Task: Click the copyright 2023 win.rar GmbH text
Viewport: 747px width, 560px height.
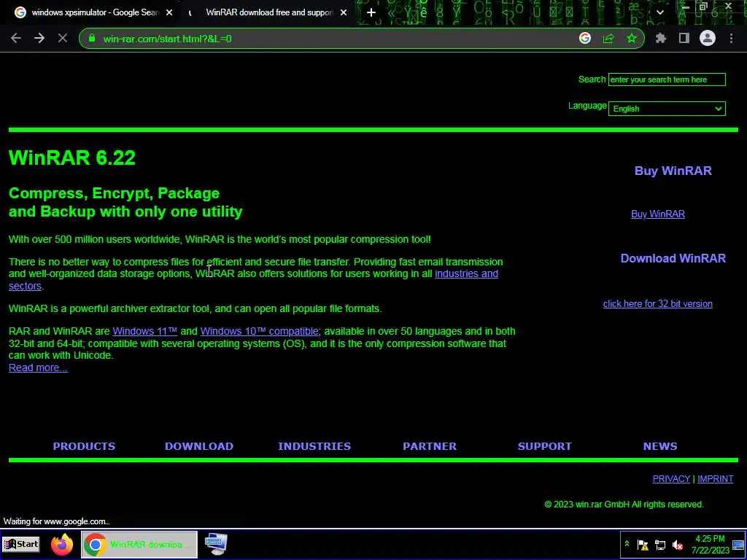Action: [x=624, y=505]
